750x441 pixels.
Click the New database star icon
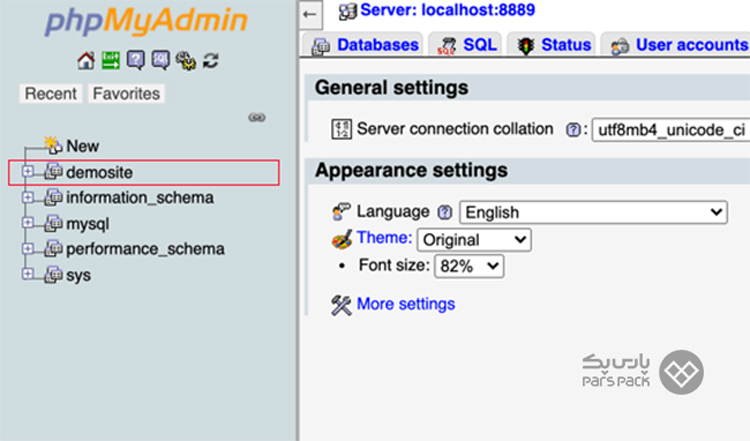[53, 145]
